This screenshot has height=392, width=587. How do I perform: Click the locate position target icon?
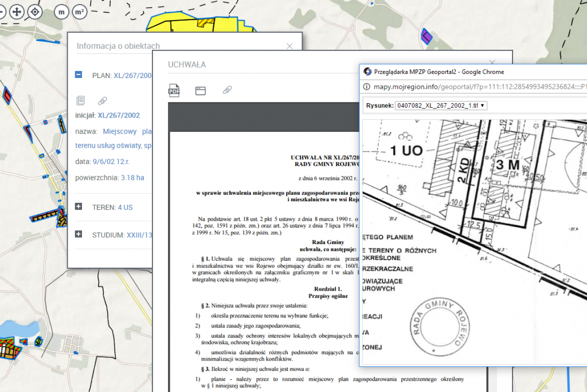coord(35,11)
